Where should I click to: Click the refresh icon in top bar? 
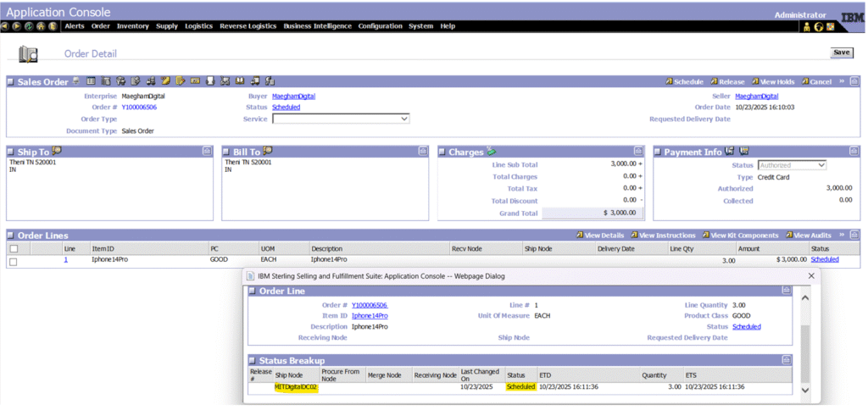click(29, 26)
